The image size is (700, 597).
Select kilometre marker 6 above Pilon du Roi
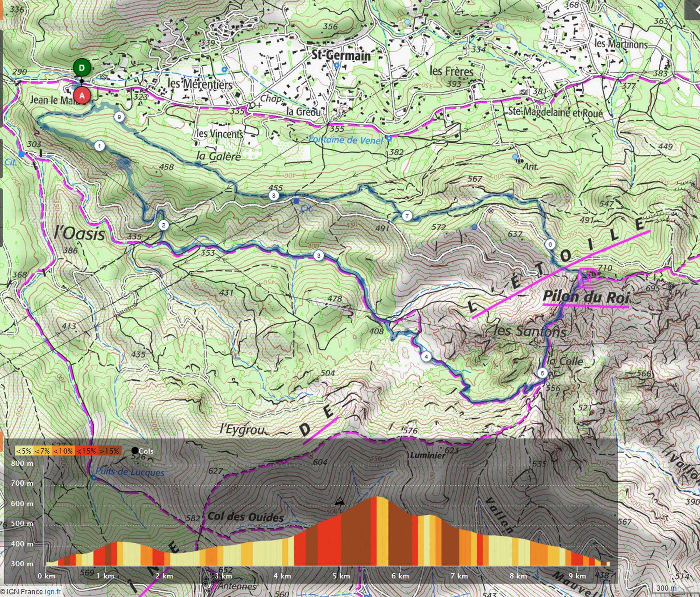(550, 244)
